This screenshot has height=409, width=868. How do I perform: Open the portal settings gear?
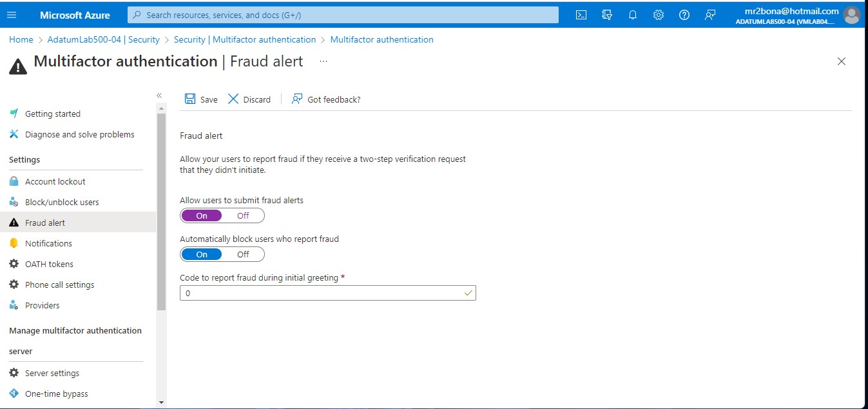[658, 14]
